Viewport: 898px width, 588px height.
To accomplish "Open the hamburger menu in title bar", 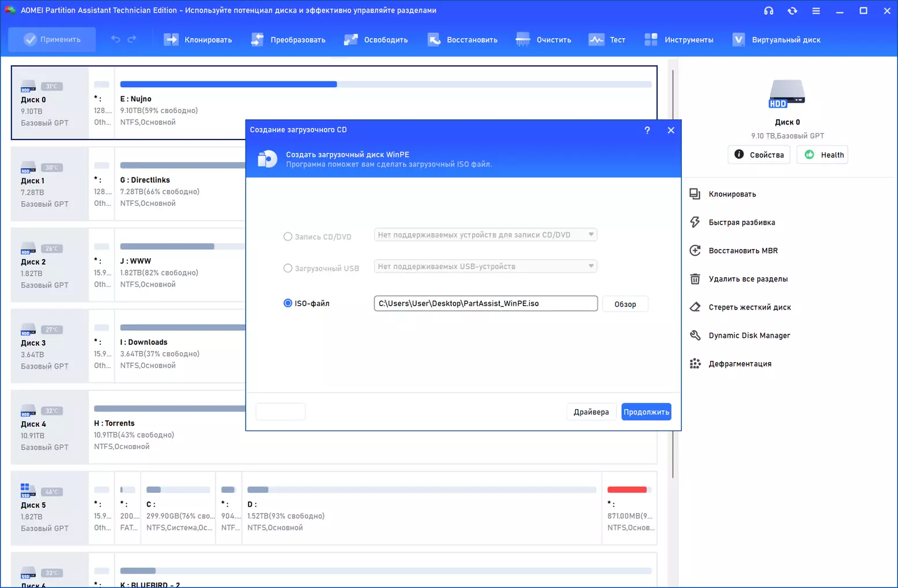I will point(816,11).
